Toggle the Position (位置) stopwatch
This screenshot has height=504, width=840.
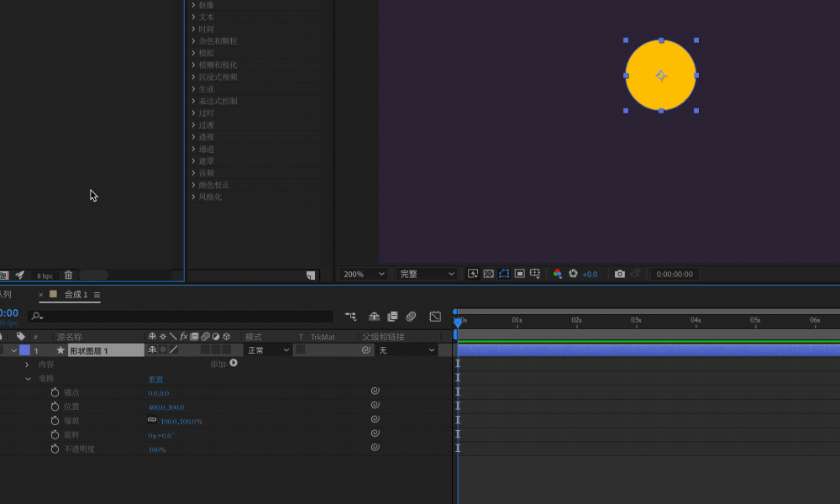coord(55,407)
